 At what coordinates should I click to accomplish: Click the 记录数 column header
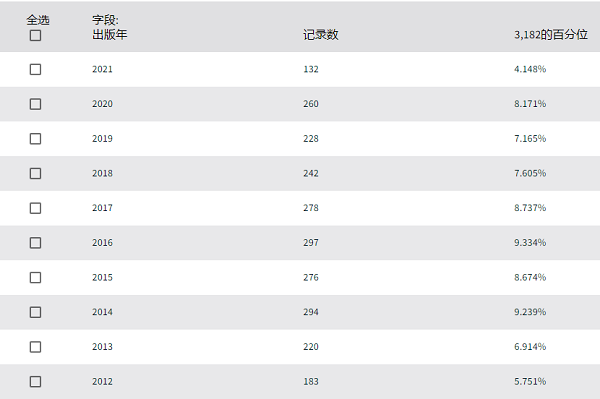coord(321,35)
